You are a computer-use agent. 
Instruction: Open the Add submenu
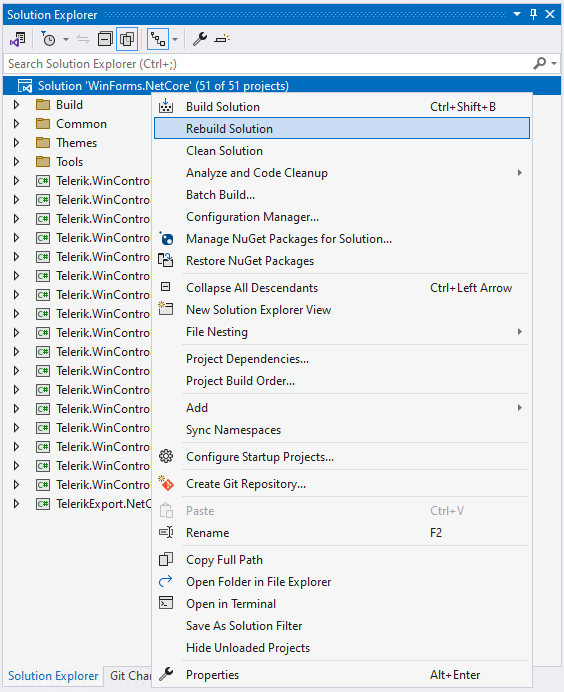(342, 408)
